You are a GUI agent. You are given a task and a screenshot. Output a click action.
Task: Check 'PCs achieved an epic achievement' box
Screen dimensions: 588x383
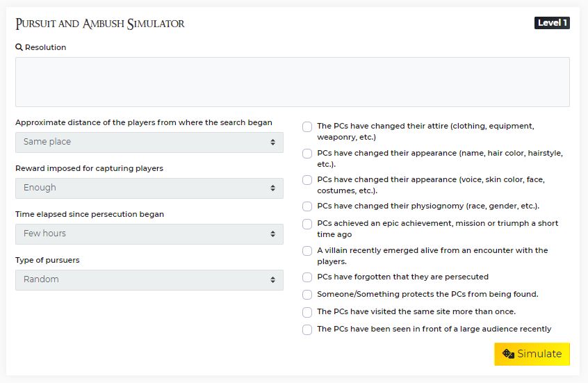[x=307, y=225]
